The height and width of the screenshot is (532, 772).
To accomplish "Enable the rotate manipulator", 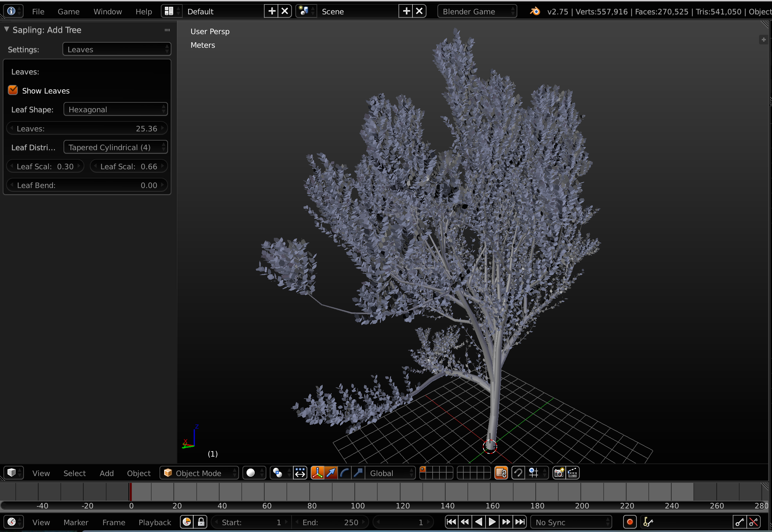I will coord(345,473).
